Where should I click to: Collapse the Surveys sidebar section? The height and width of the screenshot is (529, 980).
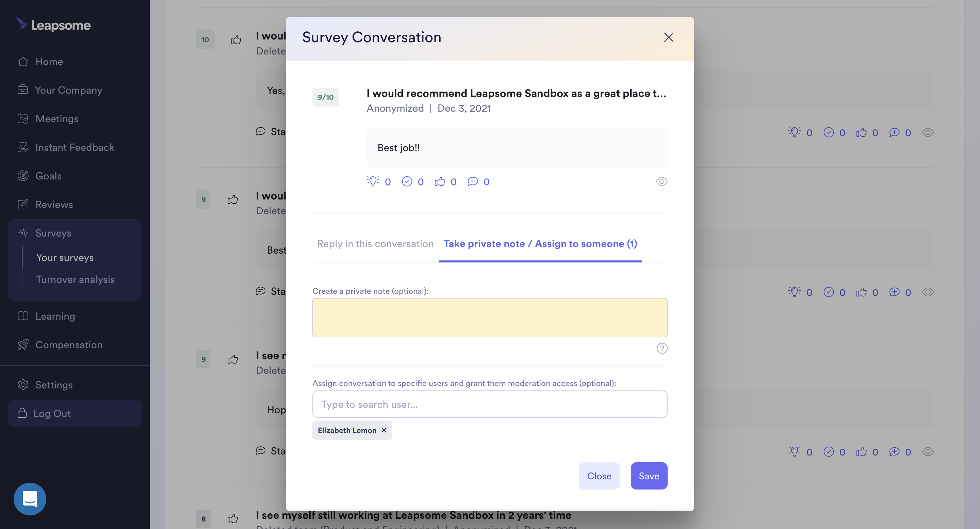click(53, 233)
